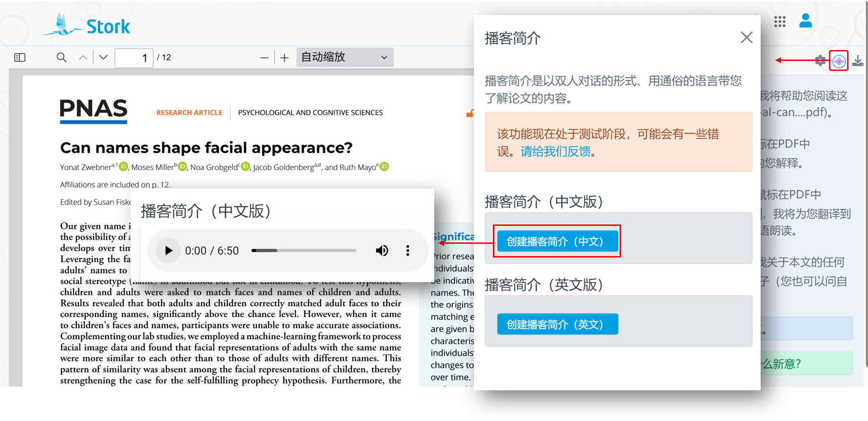Seek on the audio progress bar
The image size is (868, 421).
pyautogui.click(x=304, y=250)
